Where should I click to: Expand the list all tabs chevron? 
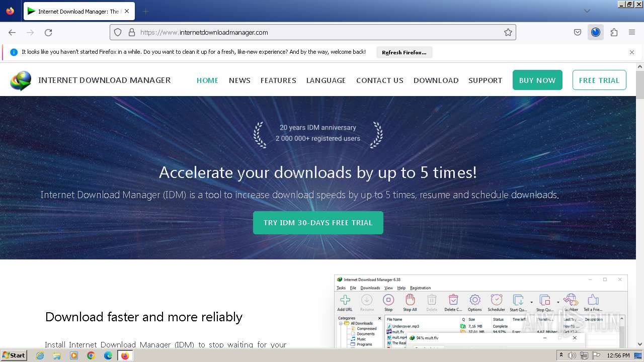587,11
